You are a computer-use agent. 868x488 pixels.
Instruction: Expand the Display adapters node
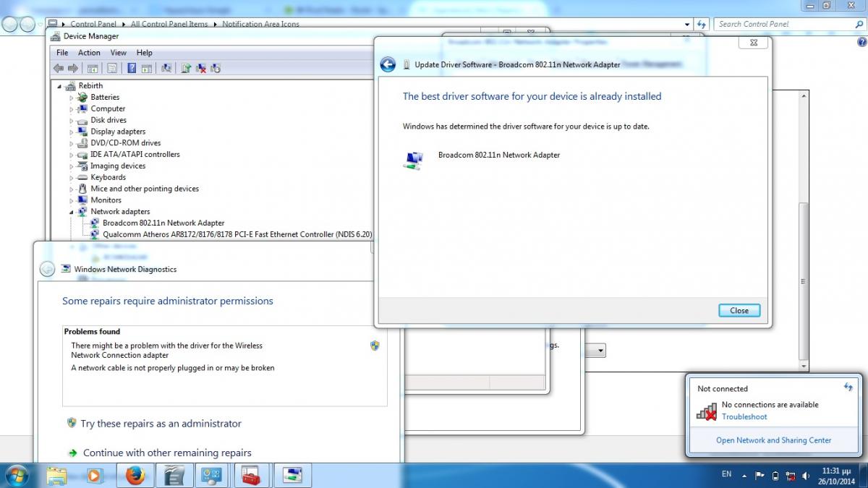pyautogui.click(x=72, y=132)
